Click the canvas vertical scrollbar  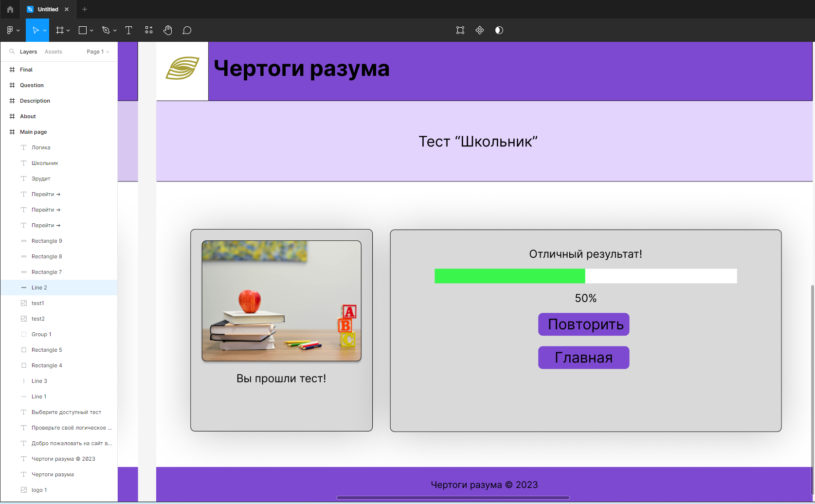(x=812, y=389)
